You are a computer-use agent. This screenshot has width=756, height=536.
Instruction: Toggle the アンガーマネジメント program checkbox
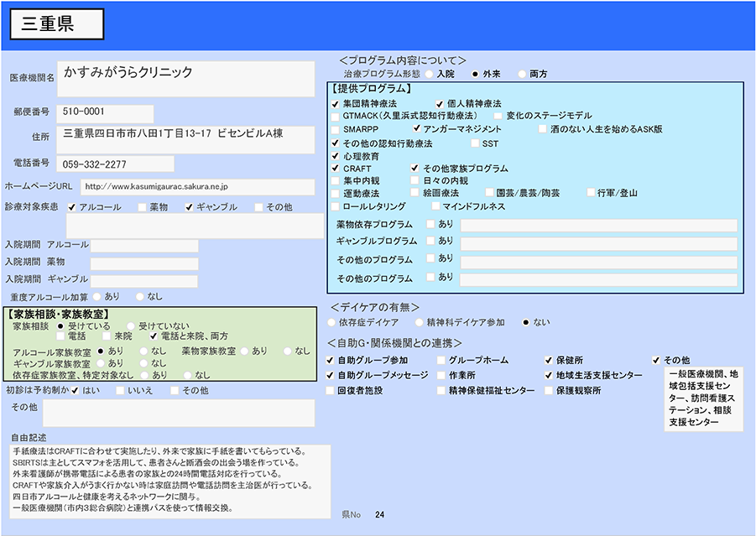[415, 129]
